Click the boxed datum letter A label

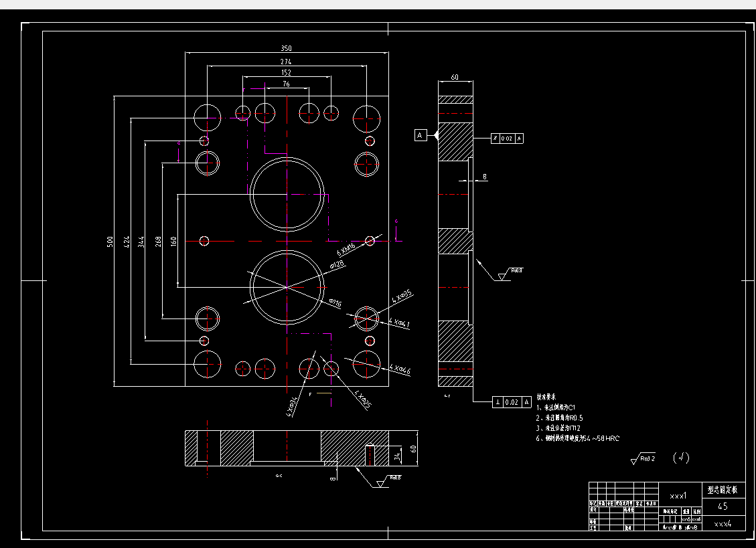pos(420,135)
